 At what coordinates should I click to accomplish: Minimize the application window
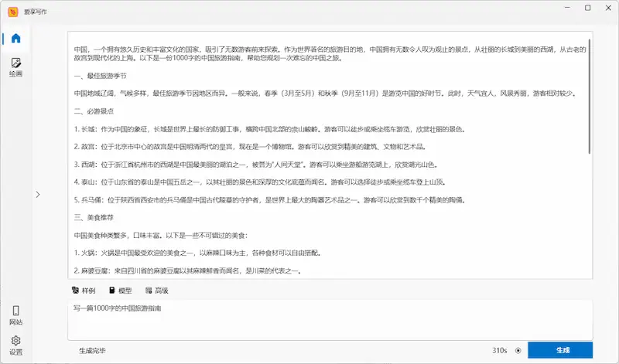567,8
